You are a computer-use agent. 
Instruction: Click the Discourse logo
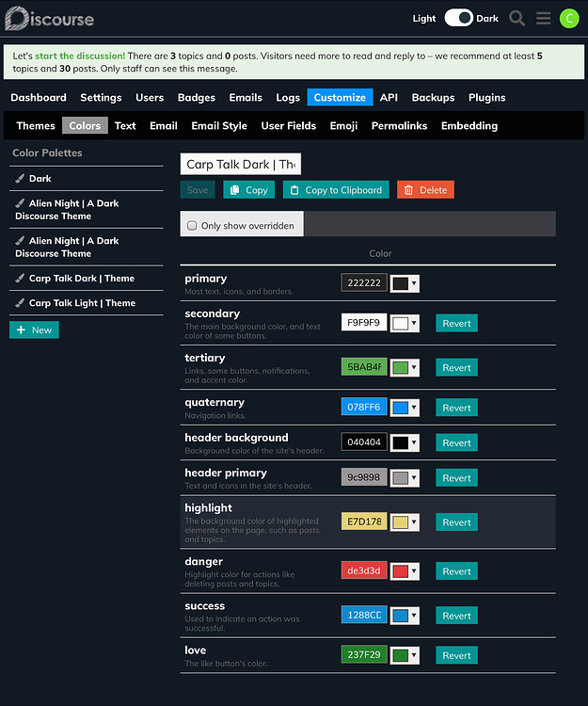point(49,18)
